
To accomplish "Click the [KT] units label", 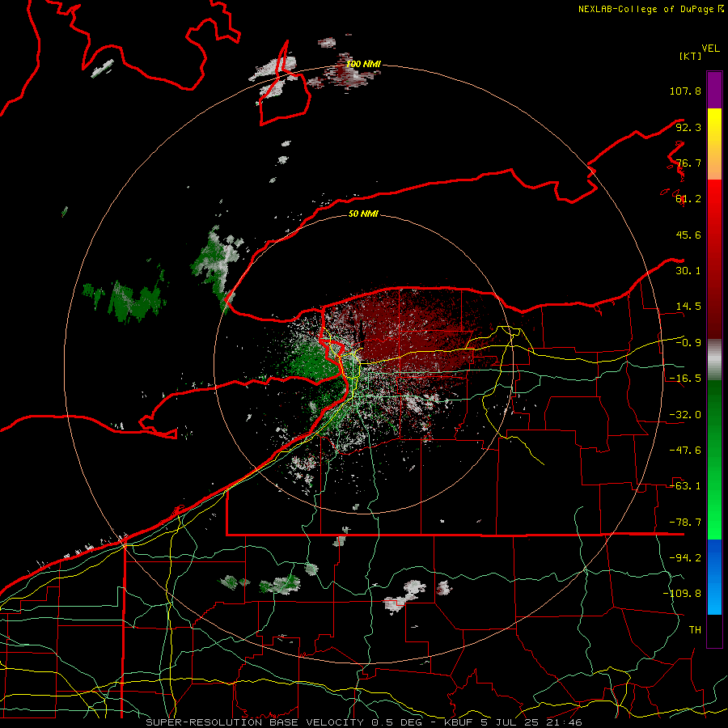I will point(691,57).
